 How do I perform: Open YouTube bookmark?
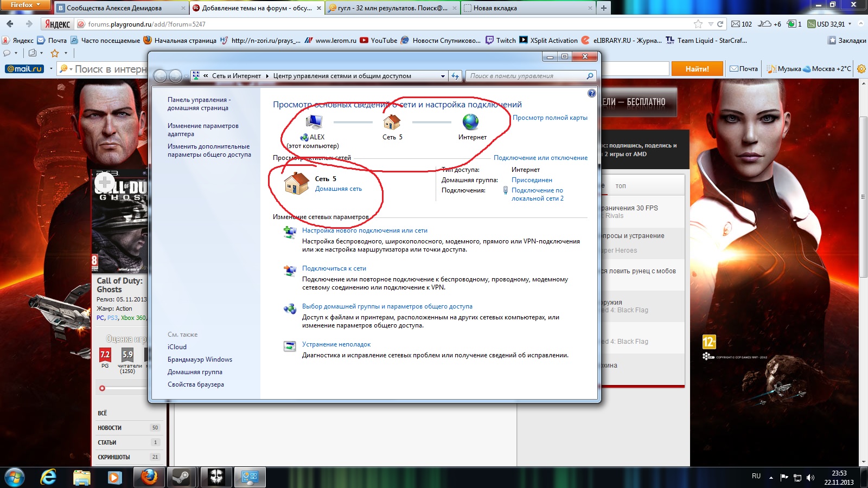[x=379, y=40]
